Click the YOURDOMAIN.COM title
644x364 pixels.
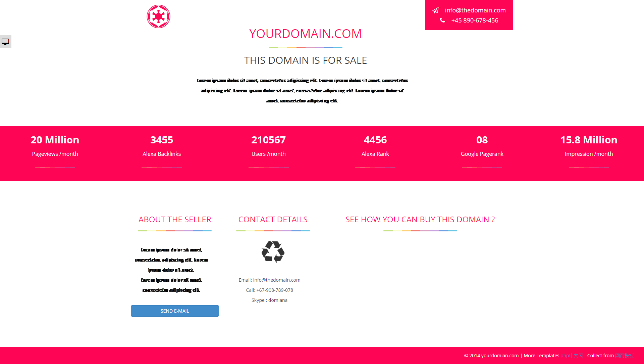click(x=305, y=34)
